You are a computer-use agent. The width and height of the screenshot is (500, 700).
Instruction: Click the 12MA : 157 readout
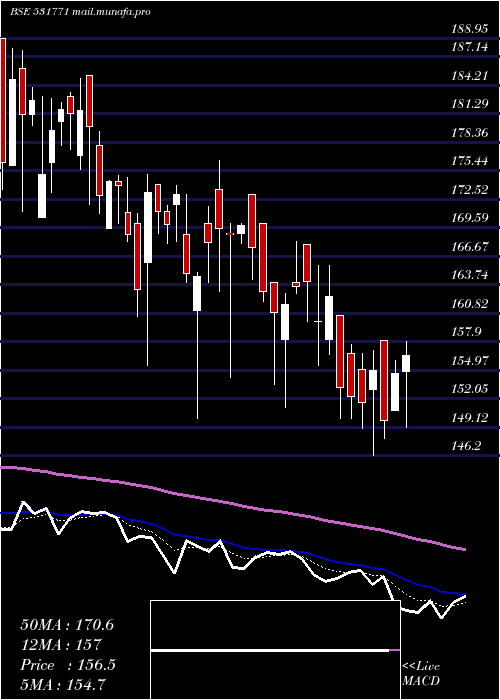(61, 645)
